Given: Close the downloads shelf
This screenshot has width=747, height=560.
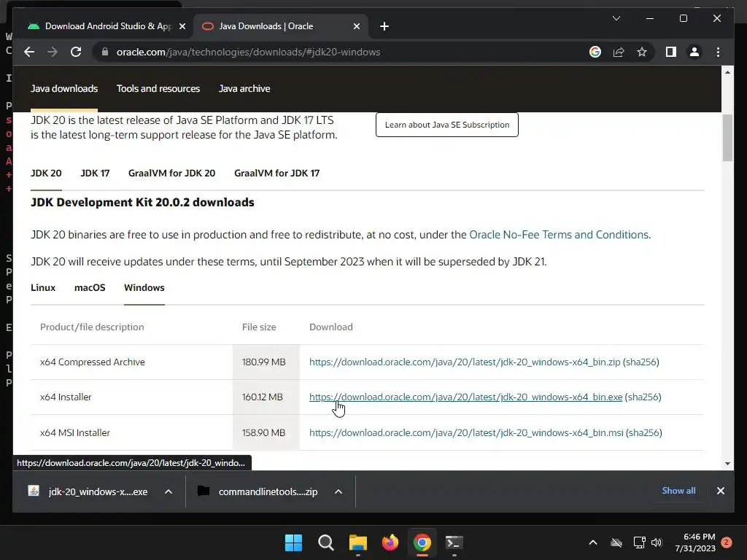Looking at the screenshot, I should 720,491.
